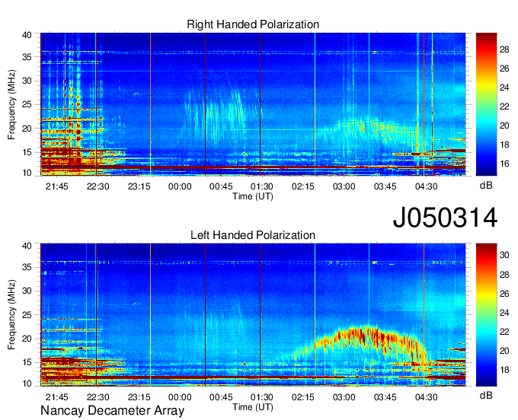The image size is (518, 420).
Task: Click 'Time (UT)' label under Right Handed plot
Action: point(253,196)
